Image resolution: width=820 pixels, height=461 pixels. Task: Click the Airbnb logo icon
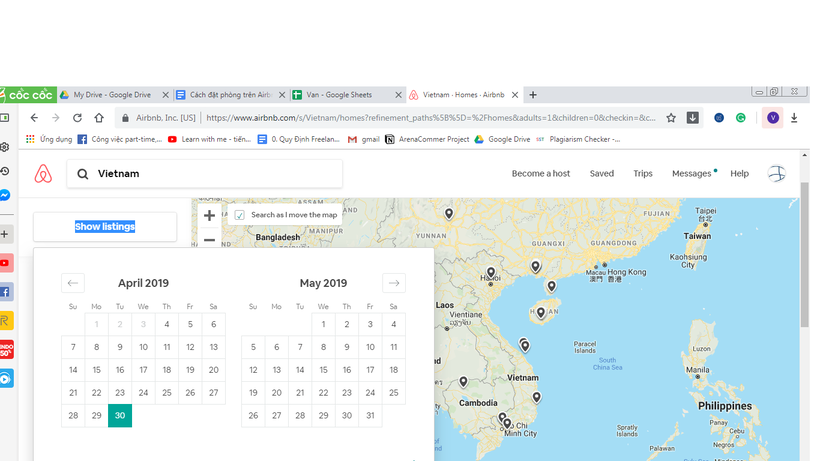coord(43,174)
